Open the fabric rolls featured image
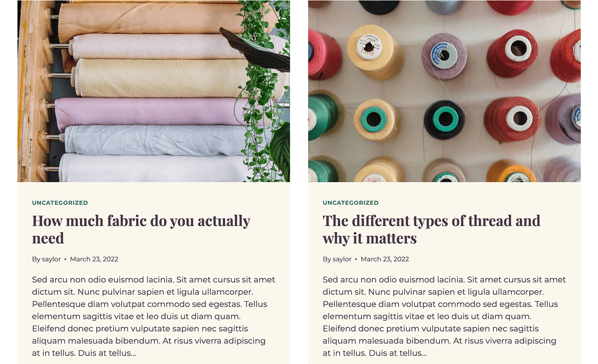This screenshot has height=364, width=598. click(x=153, y=91)
